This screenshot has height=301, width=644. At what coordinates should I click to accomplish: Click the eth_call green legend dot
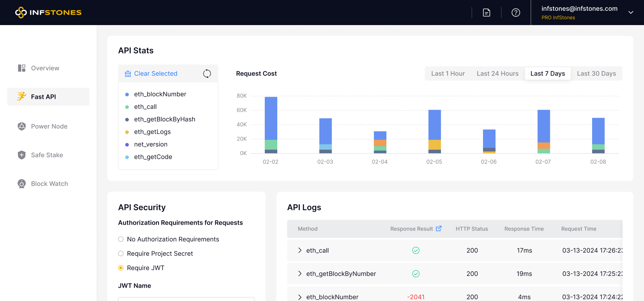click(127, 107)
